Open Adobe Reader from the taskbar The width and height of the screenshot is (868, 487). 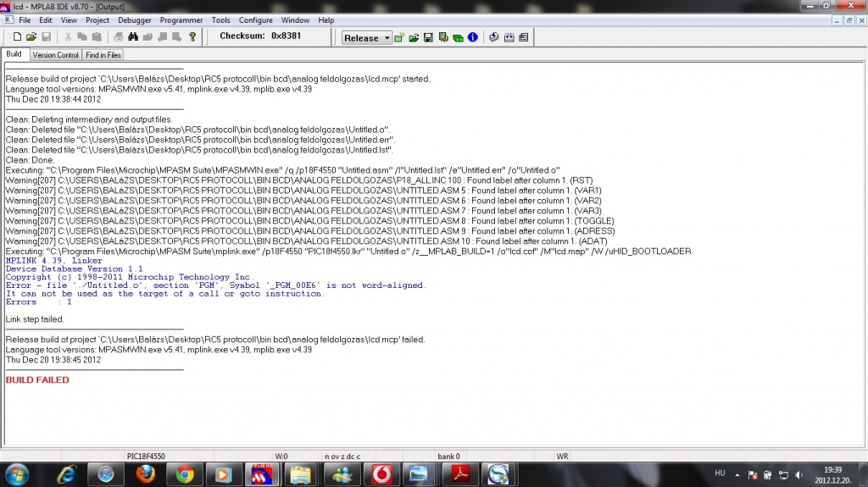click(459, 475)
